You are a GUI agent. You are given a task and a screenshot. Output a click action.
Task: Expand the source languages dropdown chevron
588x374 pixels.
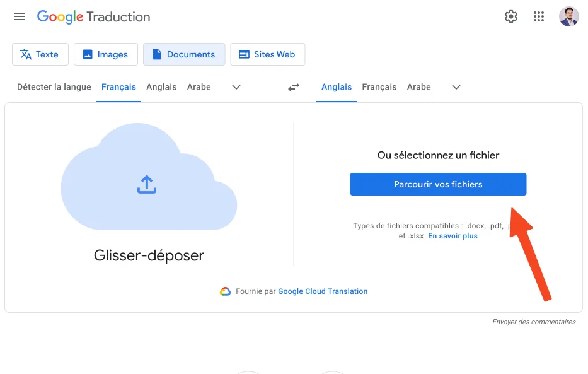236,88
